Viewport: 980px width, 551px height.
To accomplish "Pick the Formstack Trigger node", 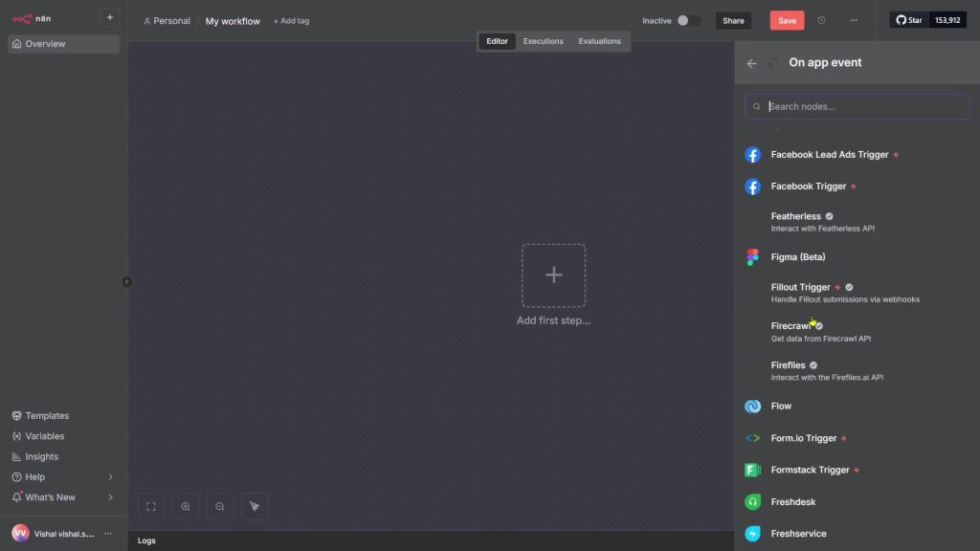I will tap(809, 470).
